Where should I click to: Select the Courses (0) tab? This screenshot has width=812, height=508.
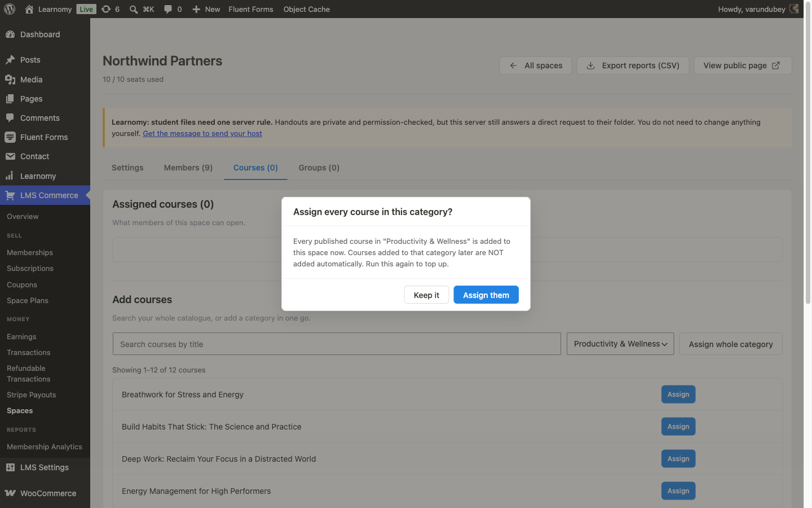pyautogui.click(x=255, y=168)
